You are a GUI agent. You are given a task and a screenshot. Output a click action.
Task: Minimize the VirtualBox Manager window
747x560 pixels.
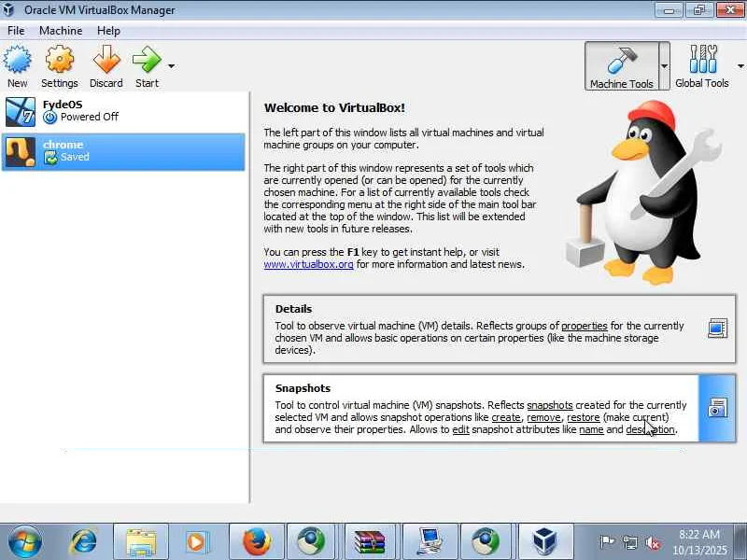pos(669,10)
